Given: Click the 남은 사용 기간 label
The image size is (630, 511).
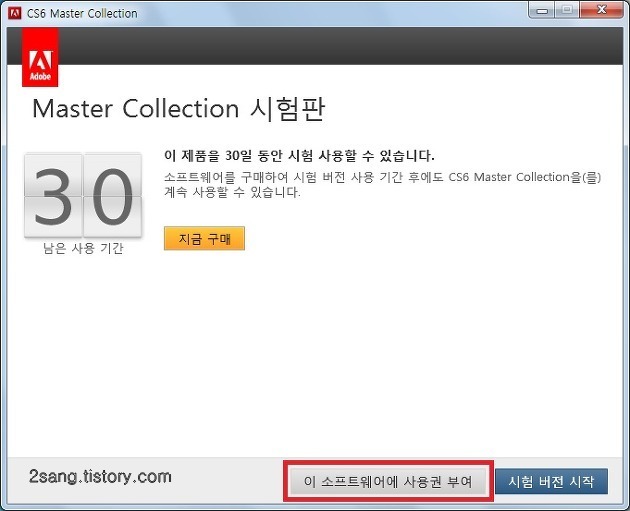Looking at the screenshot, I should (x=83, y=248).
